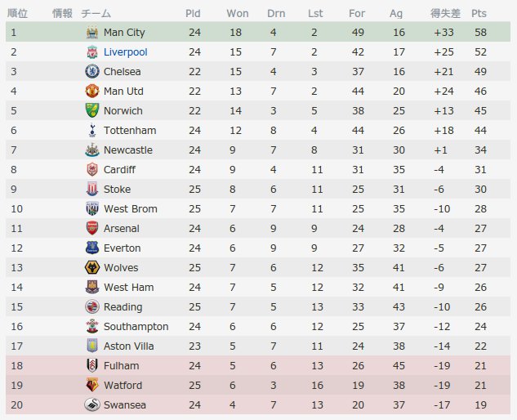This screenshot has width=517, height=420.
Task: Select the Southampton table row
Action: (x=258, y=327)
